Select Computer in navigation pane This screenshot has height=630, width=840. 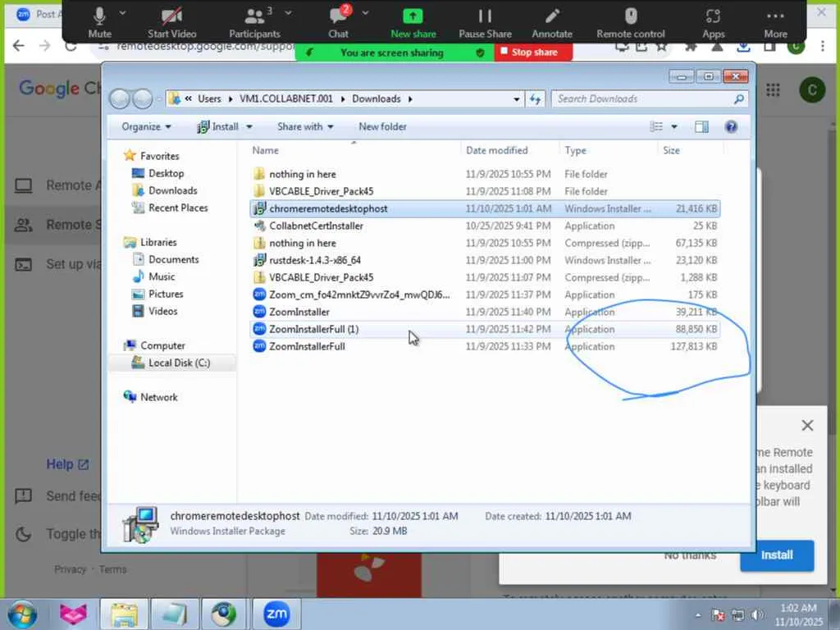[154, 345]
